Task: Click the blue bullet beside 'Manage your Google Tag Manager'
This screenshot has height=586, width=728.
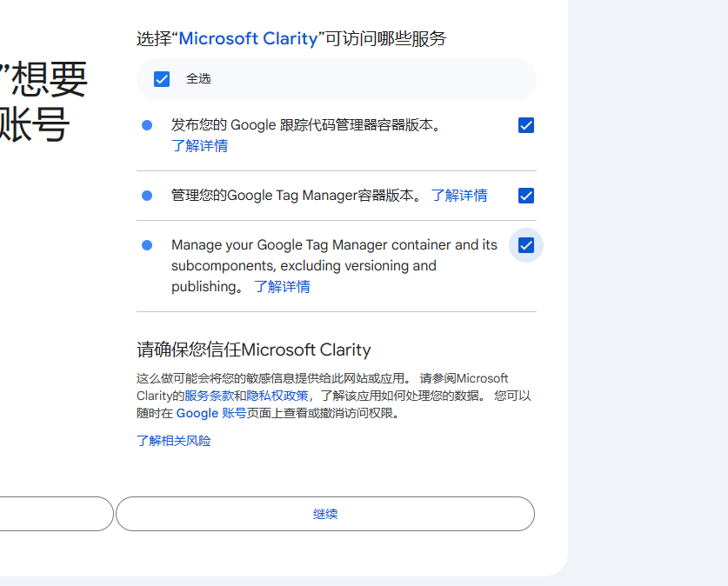Action: coord(147,245)
